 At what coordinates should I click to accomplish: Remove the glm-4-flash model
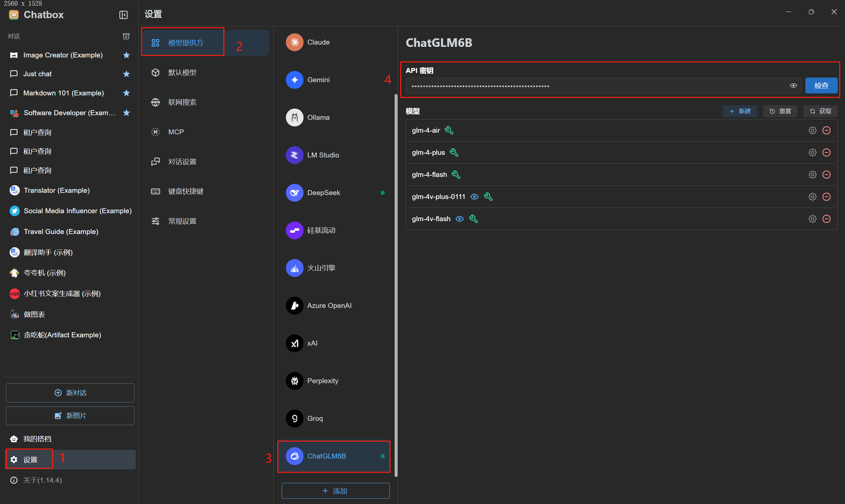[827, 174]
